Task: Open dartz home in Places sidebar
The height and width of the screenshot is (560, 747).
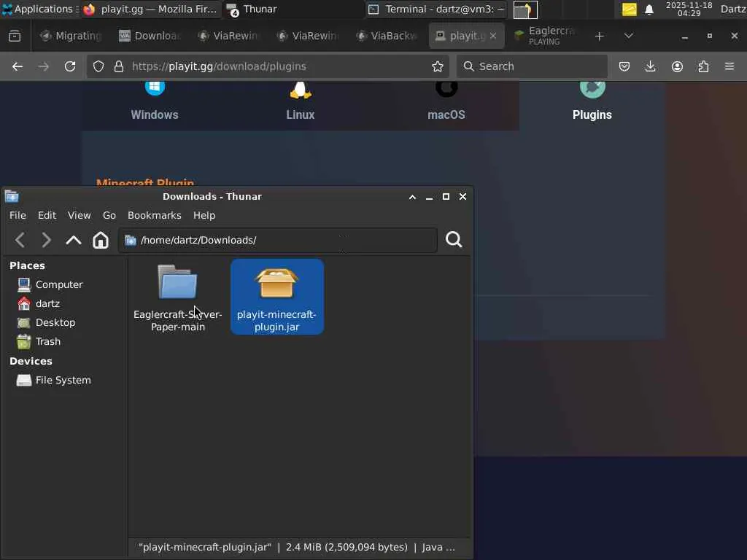Action: [39, 303]
